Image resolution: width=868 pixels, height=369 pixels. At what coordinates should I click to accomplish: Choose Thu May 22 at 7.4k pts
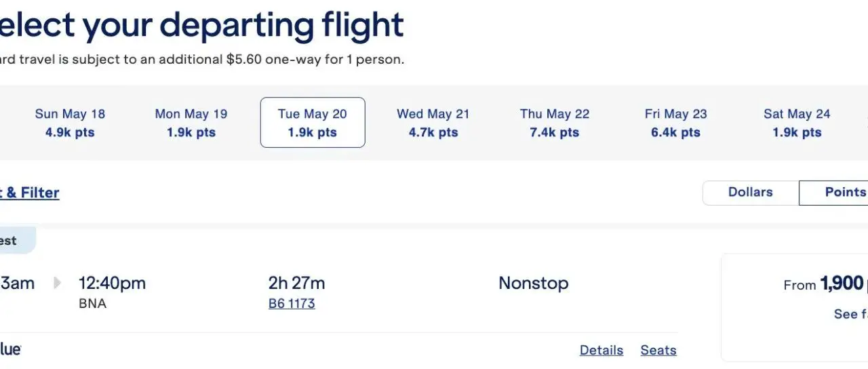point(554,123)
